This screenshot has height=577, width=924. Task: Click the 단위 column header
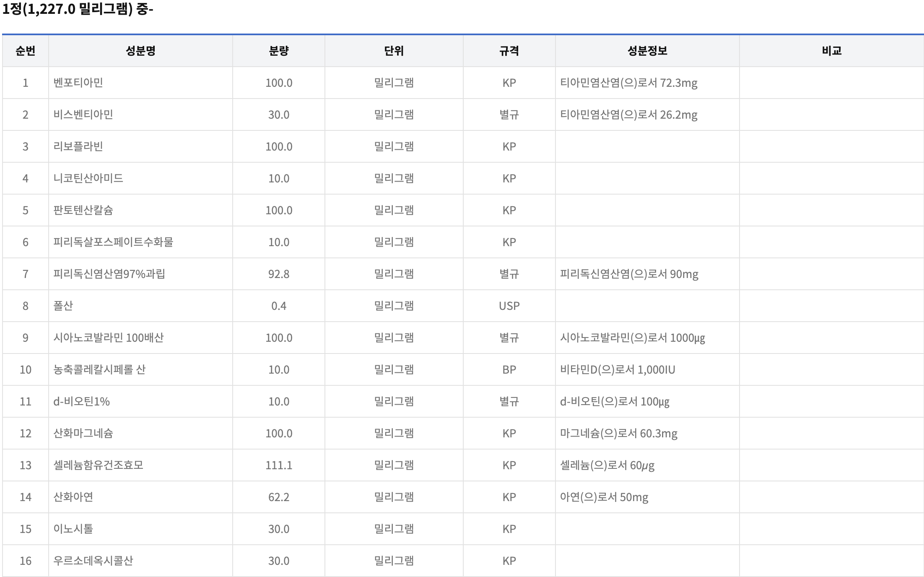pos(393,51)
